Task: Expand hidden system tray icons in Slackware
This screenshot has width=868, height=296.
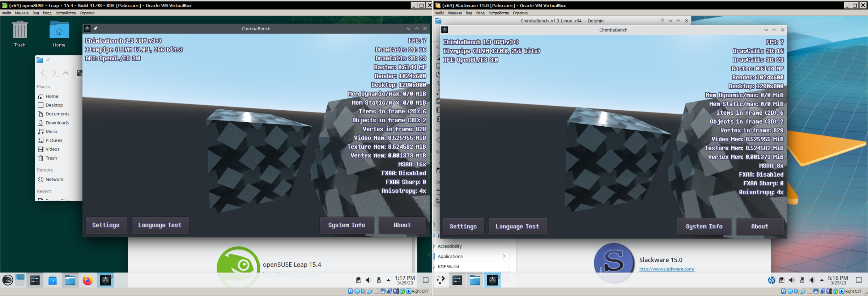Action: point(822,280)
